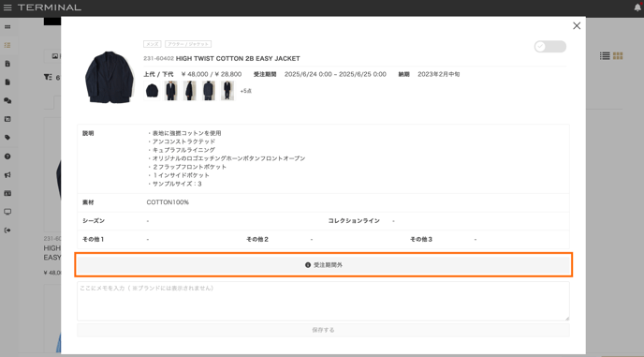
Task: Select the アウター / ジャケット category tag
Action: [x=188, y=44]
